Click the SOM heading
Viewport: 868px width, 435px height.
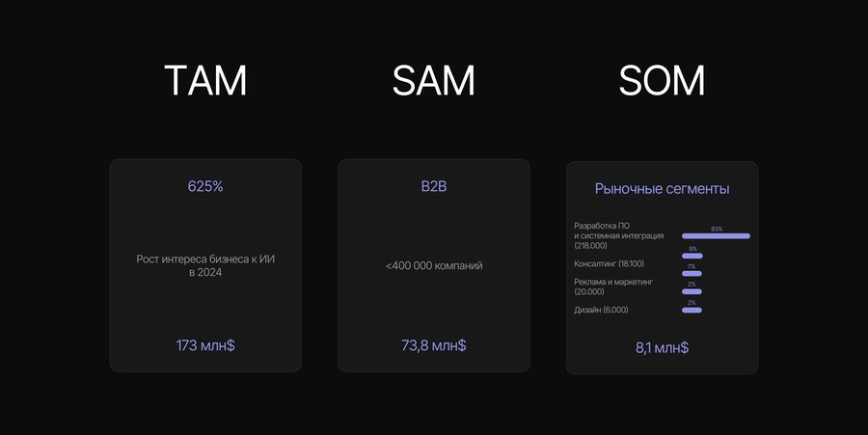(x=662, y=83)
